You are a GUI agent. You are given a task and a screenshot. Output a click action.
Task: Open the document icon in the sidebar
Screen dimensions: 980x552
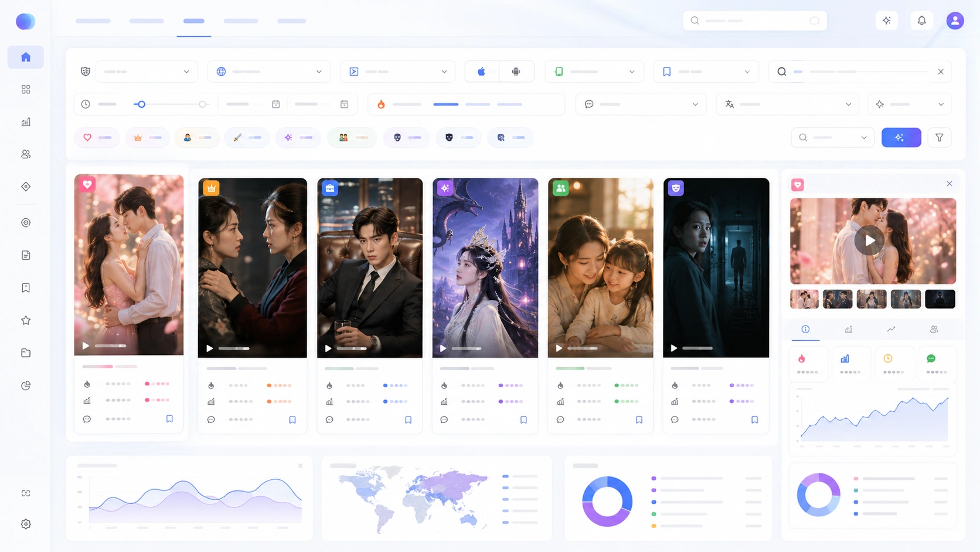[x=26, y=255]
